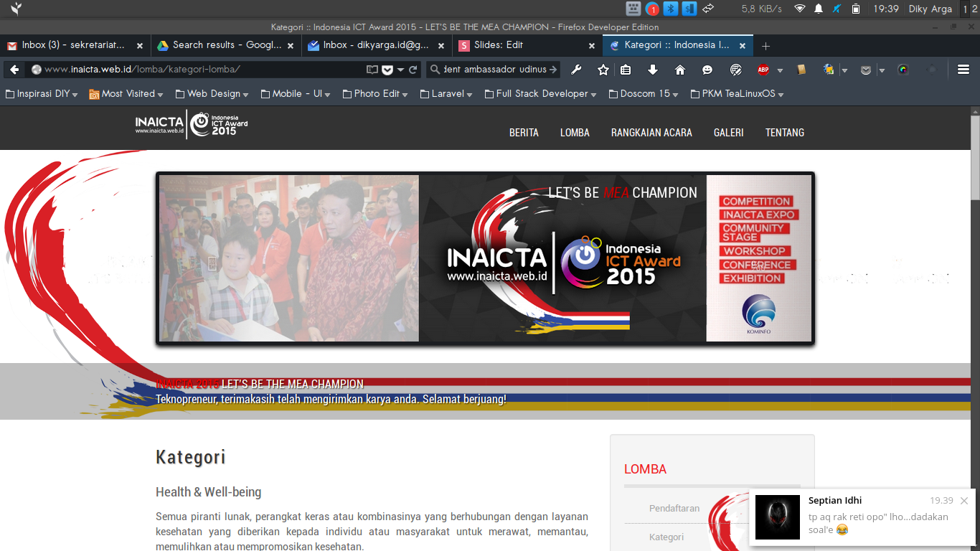Switch to workspace 2 in top panel

click(x=974, y=9)
